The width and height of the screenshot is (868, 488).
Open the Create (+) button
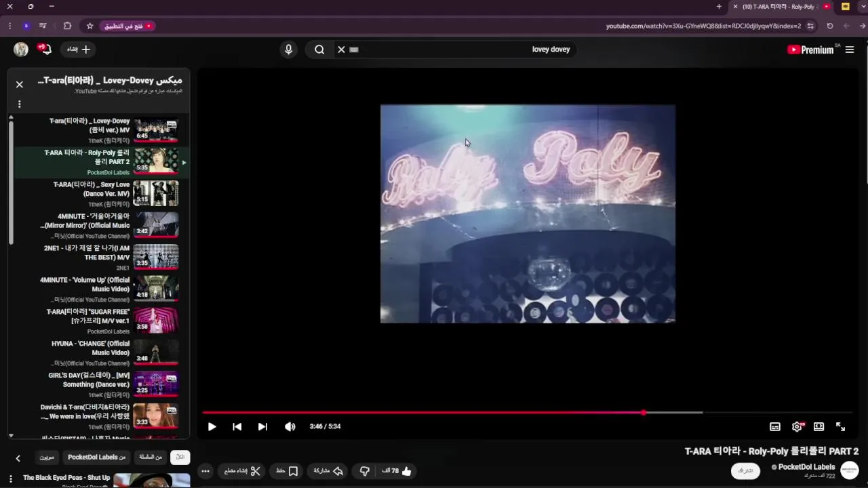(79, 49)
